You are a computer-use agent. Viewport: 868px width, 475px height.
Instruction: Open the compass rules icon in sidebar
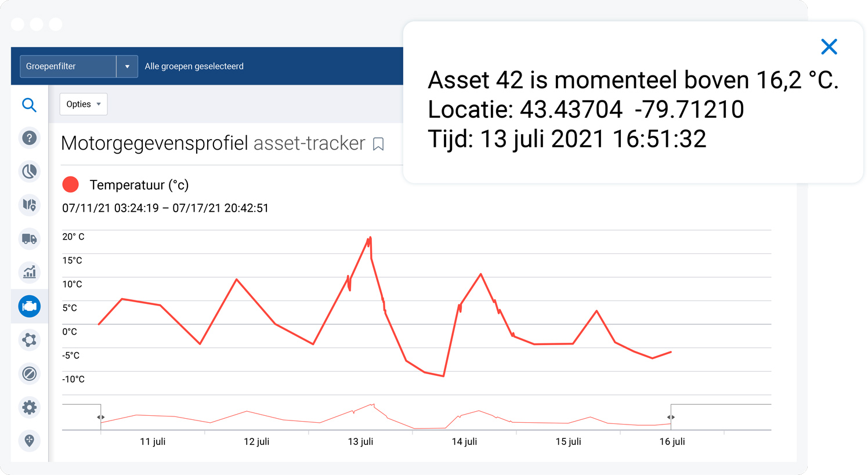pyautogui.click(x=29, y=374)
